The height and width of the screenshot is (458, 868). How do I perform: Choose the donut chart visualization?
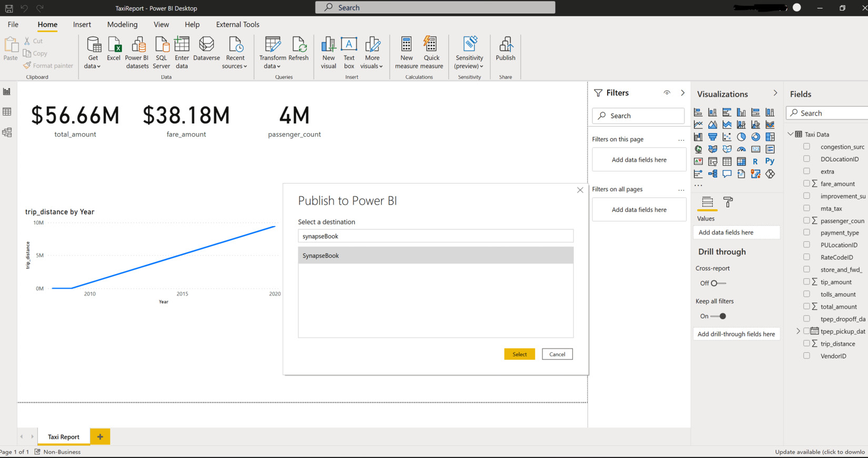755,137
